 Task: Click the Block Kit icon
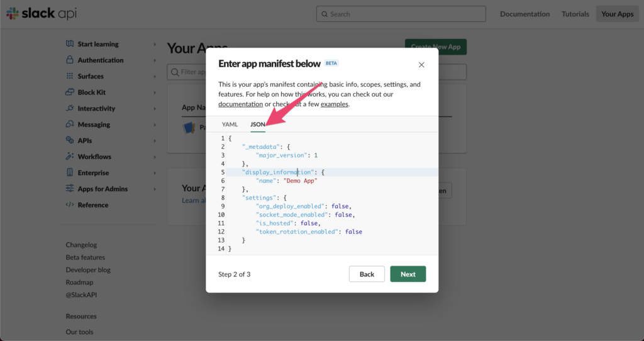pos(70,92)
